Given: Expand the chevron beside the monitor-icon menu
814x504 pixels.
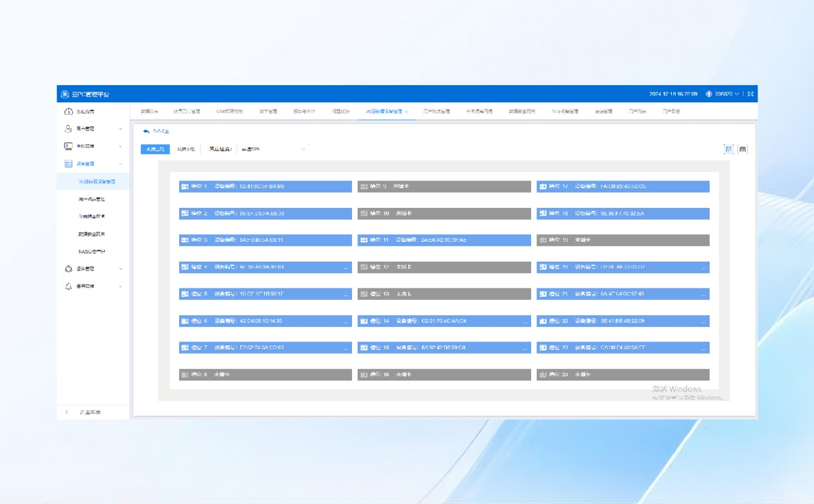Looking at the screenshot, I should coord(120,146).
